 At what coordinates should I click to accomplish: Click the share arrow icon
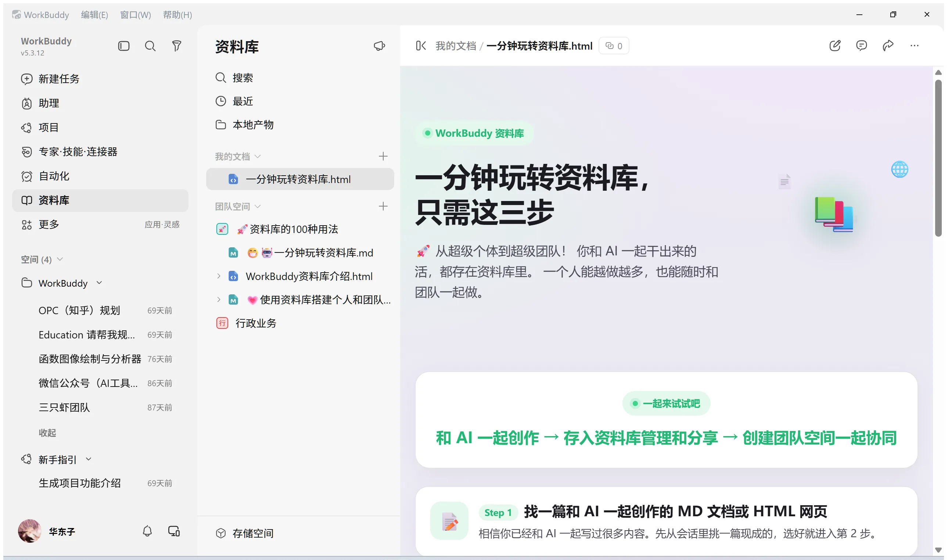coord(888,46)
